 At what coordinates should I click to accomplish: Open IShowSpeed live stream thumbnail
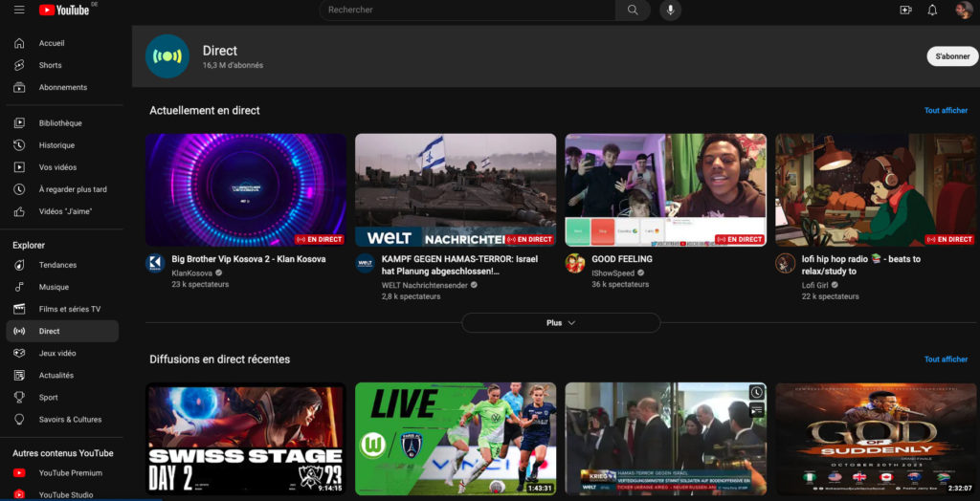(x=666, y=190)
